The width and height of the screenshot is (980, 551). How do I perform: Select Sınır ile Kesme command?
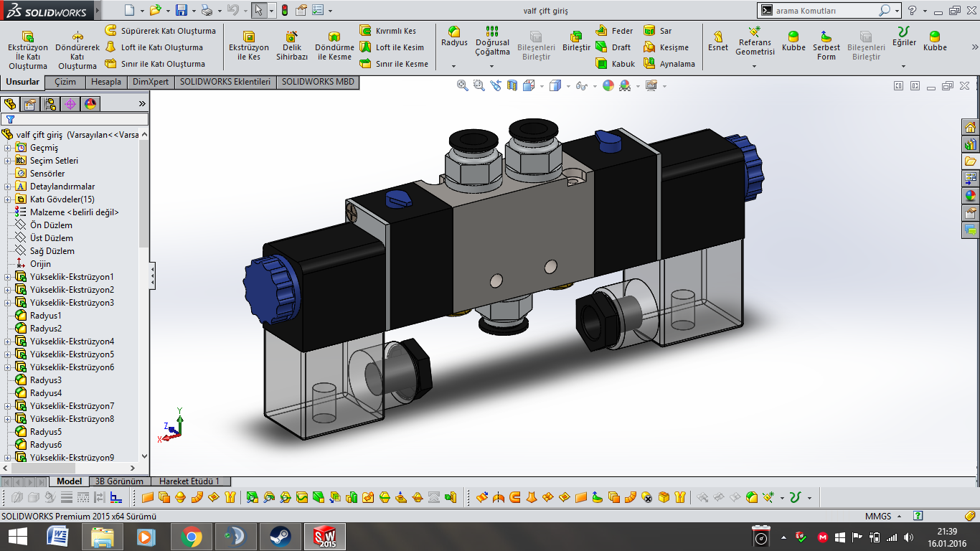point(394,64)
